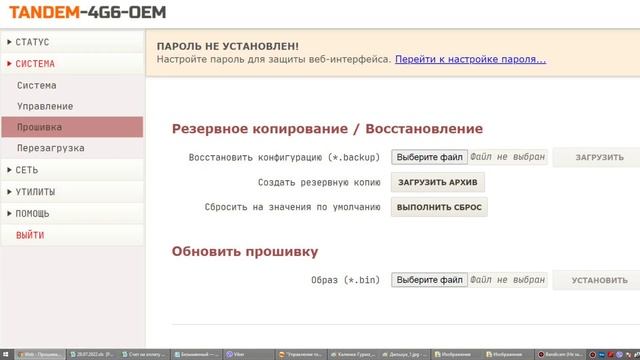Expand the УТИЛИТЫ menu section
The width and height of the screenshot is (640, 360).
pos(72,191)
